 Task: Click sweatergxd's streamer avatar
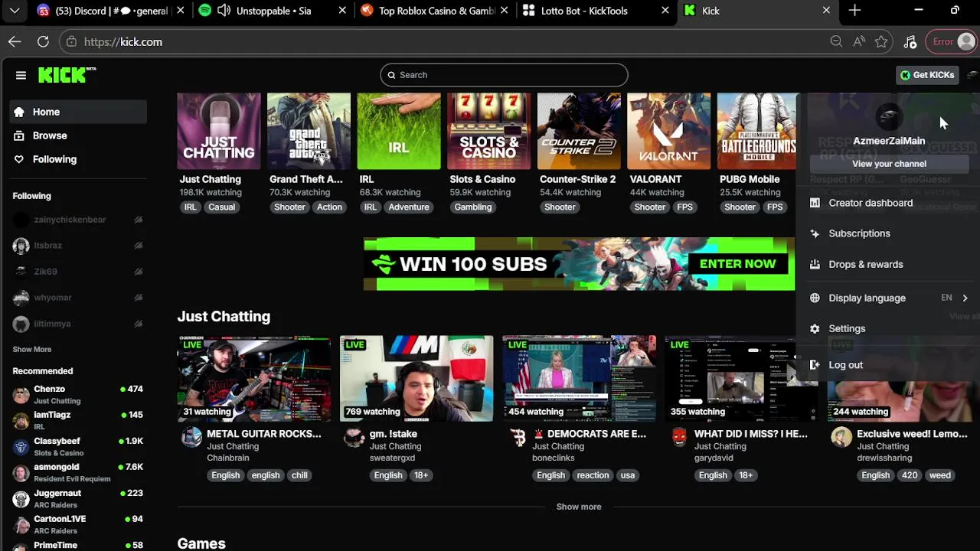354,437
